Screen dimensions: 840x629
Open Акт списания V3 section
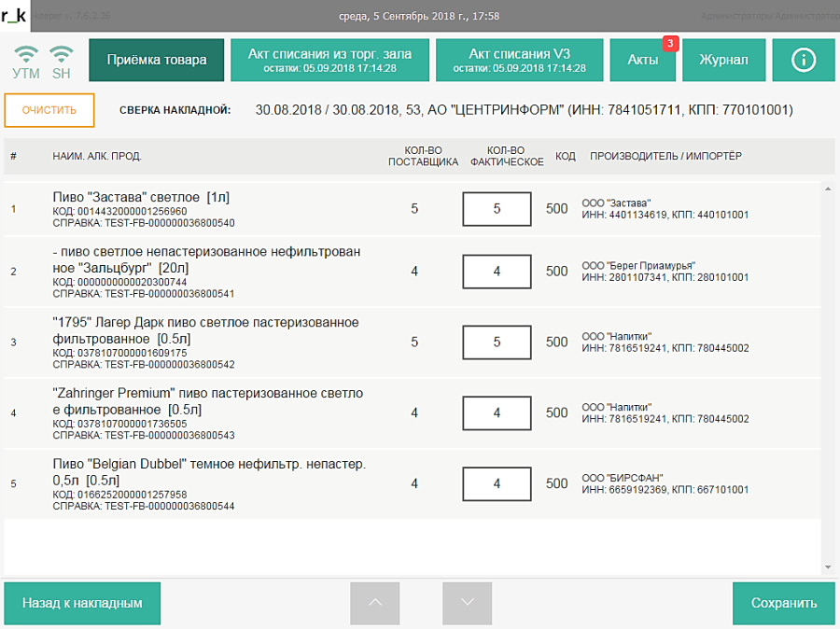tap(519, 60)
